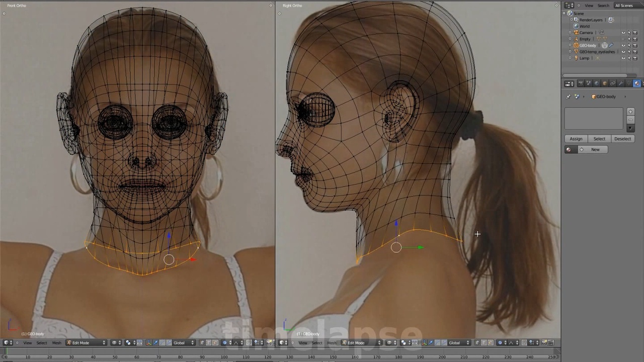The width and height of the screenshot is (644, 362).
Task: Select the 3D manipulator translate icon
Action: coord(156,342)
